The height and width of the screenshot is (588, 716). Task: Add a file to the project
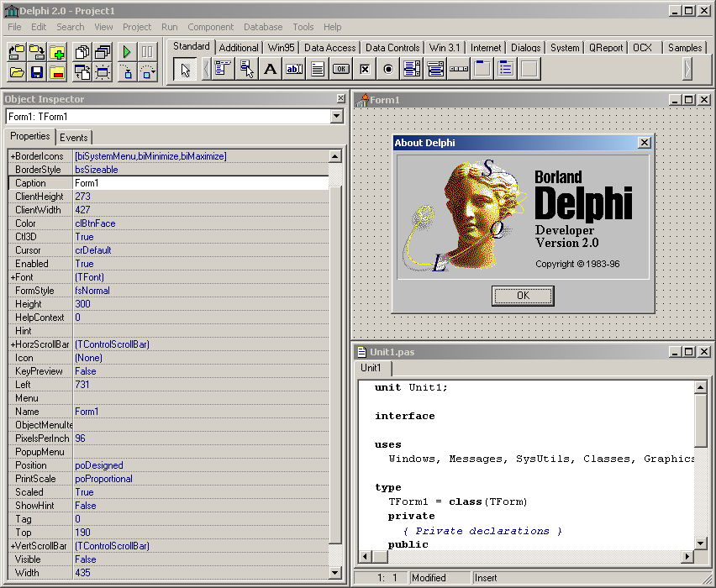pos(57,52)
